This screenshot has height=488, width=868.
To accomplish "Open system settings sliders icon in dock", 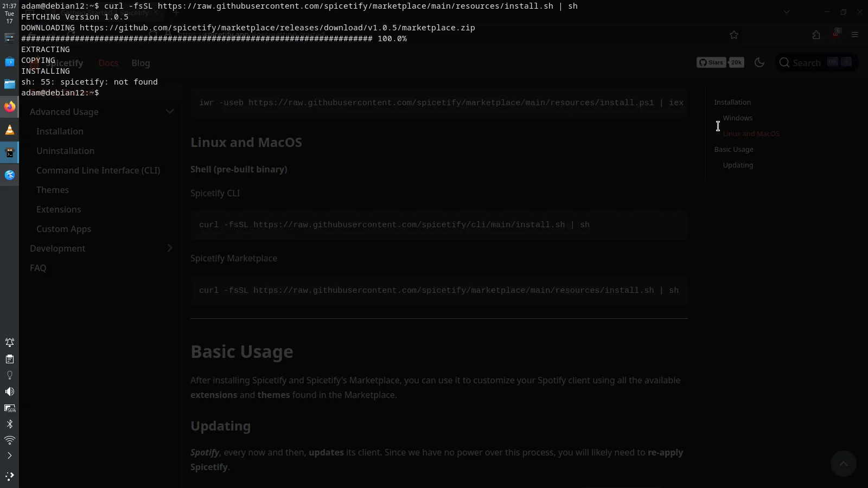I will tap(9, 37).
